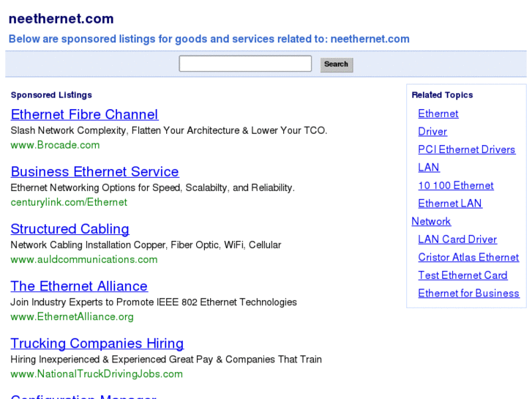Click the Slash Network Complexity description text
Image resolution: width=532 pixels, height=399 pixels.
[x=168, y=130]
